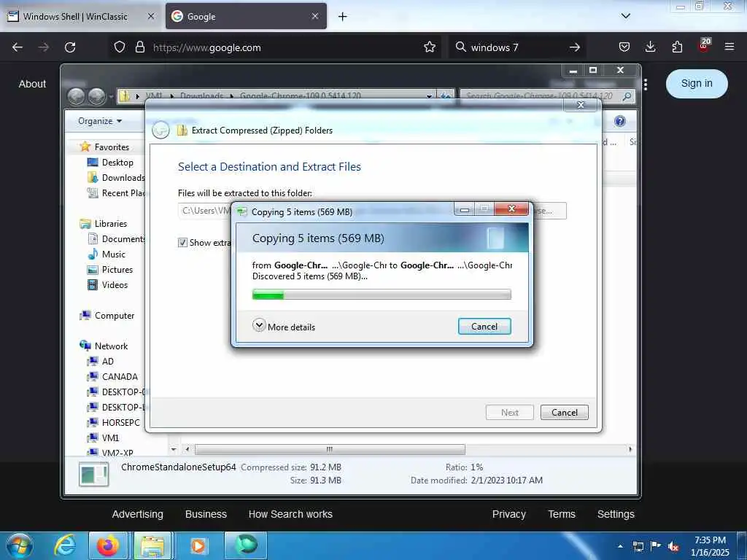Close the Windows Shell WinClassic tab

point(150,16)
